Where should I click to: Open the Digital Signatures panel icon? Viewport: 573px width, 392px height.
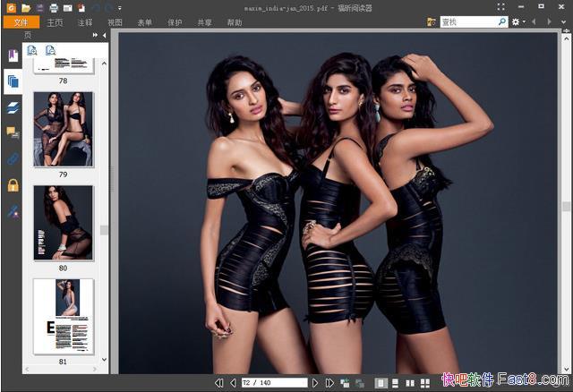(13, 211)
